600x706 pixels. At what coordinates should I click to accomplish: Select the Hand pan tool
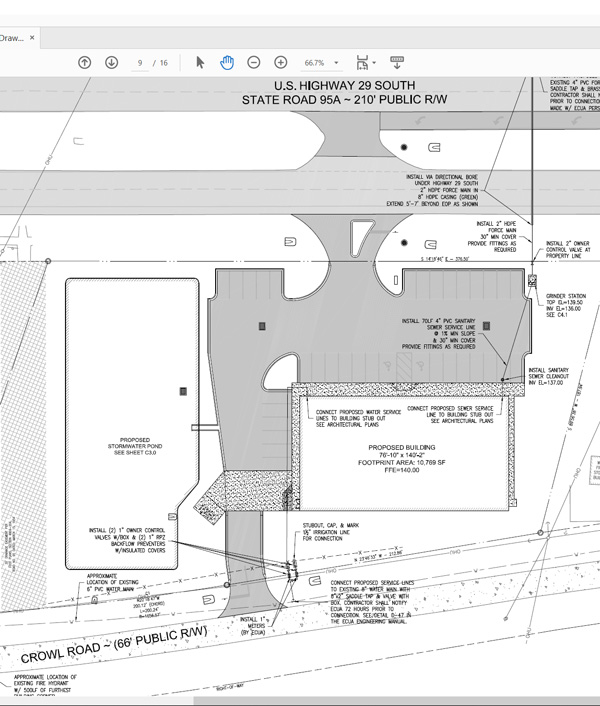point(227,62)
